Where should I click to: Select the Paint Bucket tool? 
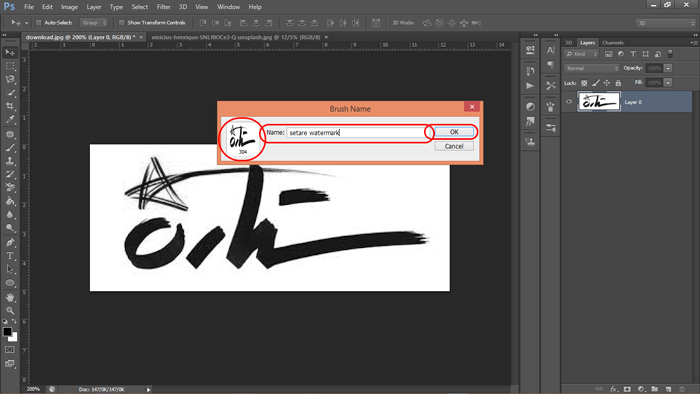coord(10,201)
